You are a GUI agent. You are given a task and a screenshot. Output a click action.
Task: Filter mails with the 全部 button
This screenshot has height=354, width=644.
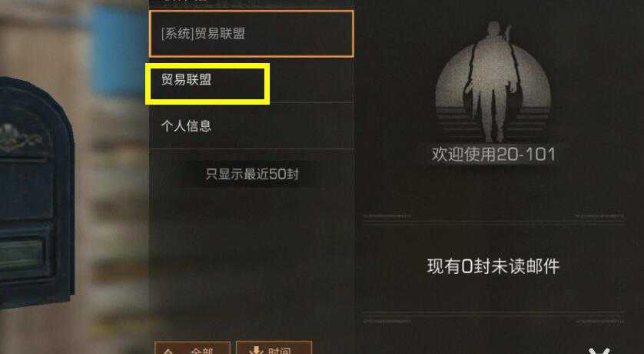pyautogui.click(x=192, y=348)
